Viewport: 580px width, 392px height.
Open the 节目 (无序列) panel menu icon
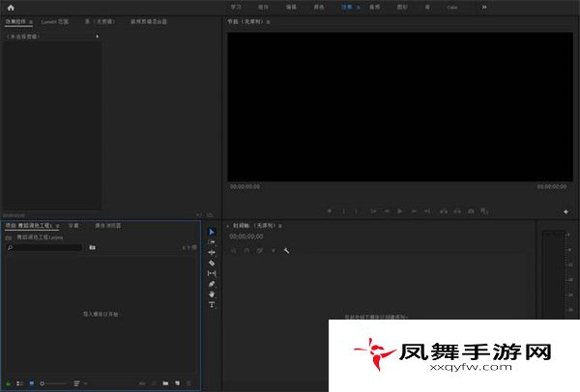click(268, 22)
